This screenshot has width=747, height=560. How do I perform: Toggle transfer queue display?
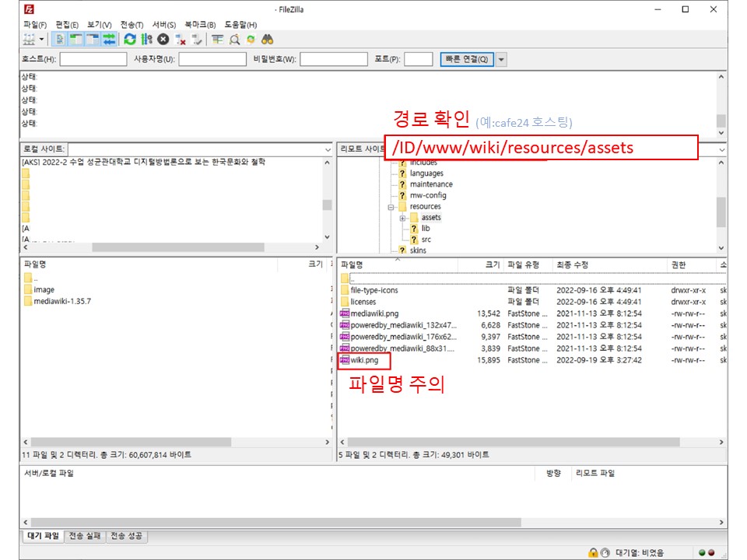pos(110,39)
